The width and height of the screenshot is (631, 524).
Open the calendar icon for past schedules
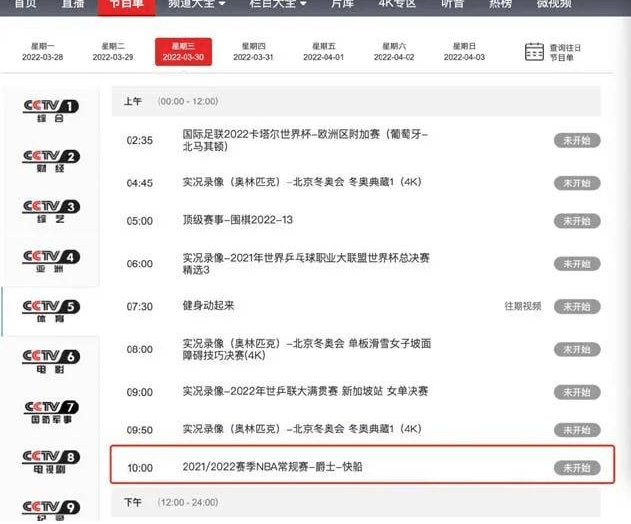pyautogui.click(x=534, y=52)
